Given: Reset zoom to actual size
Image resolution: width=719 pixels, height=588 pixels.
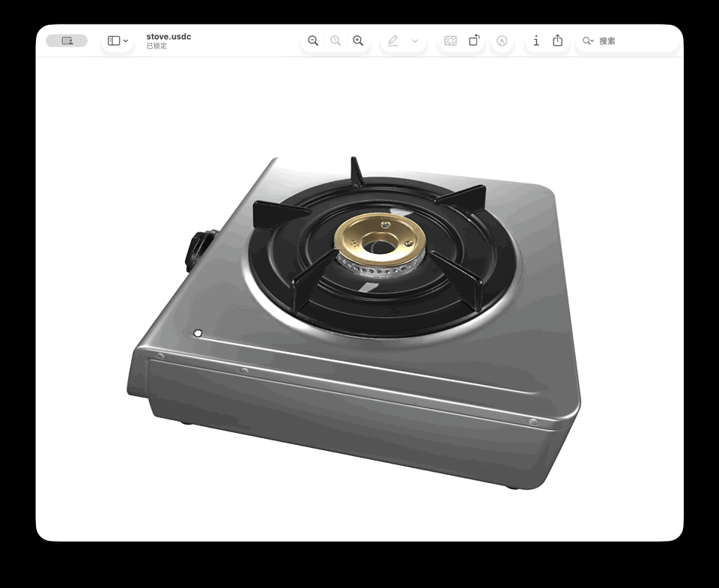Looking at the screenshot, I should (336, 40).
